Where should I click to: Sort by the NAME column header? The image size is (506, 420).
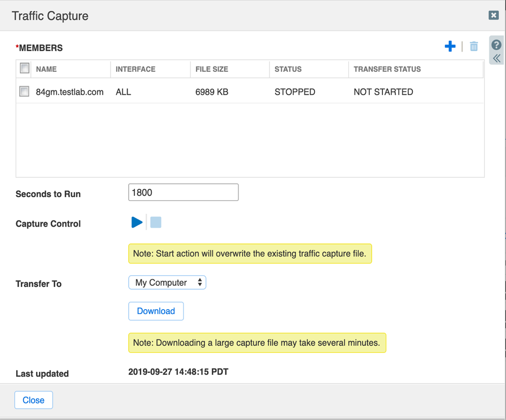point(47,69)
